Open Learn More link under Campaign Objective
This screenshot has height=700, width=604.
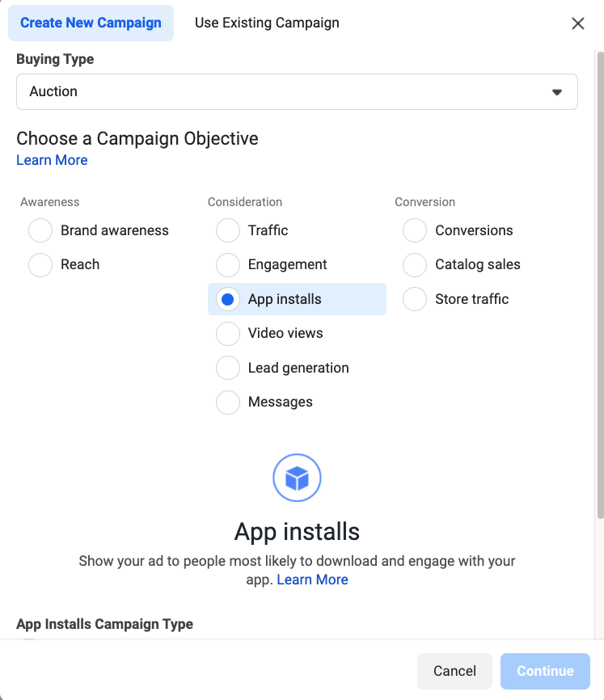click(x=52, y=160)
